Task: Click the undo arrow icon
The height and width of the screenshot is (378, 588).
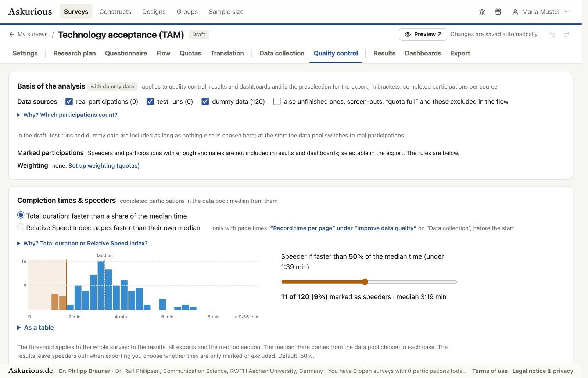Action: (x=552, y=34)
